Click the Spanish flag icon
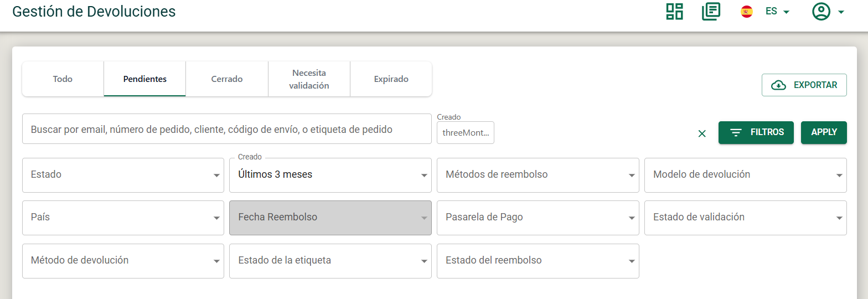 (x=747, y=12)
